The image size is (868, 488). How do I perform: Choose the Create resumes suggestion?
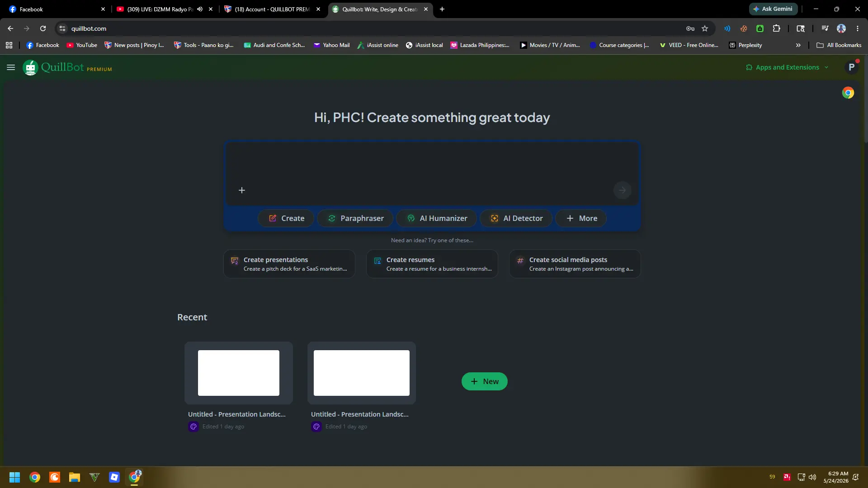pyautogui.click(x=432, y=264)
